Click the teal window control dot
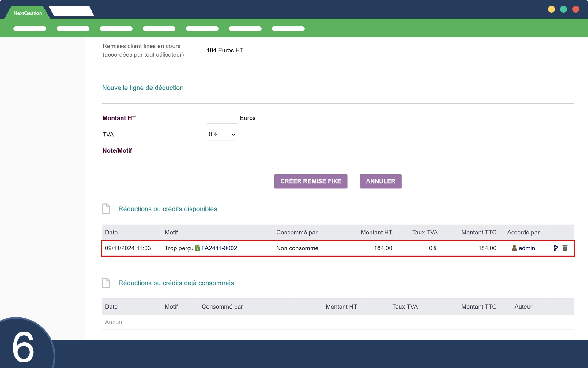The width and height of the screenshot is (588, 368). click(x=563, y=9)
